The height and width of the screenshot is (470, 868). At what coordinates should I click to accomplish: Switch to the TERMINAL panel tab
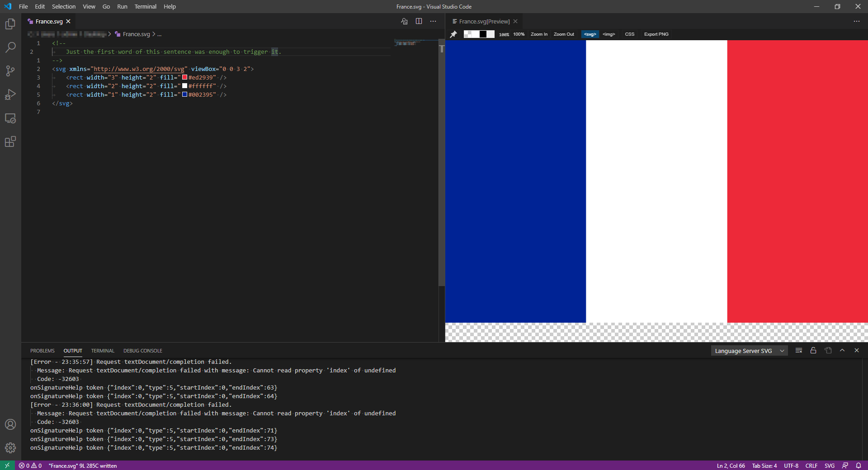coord(103,351)
